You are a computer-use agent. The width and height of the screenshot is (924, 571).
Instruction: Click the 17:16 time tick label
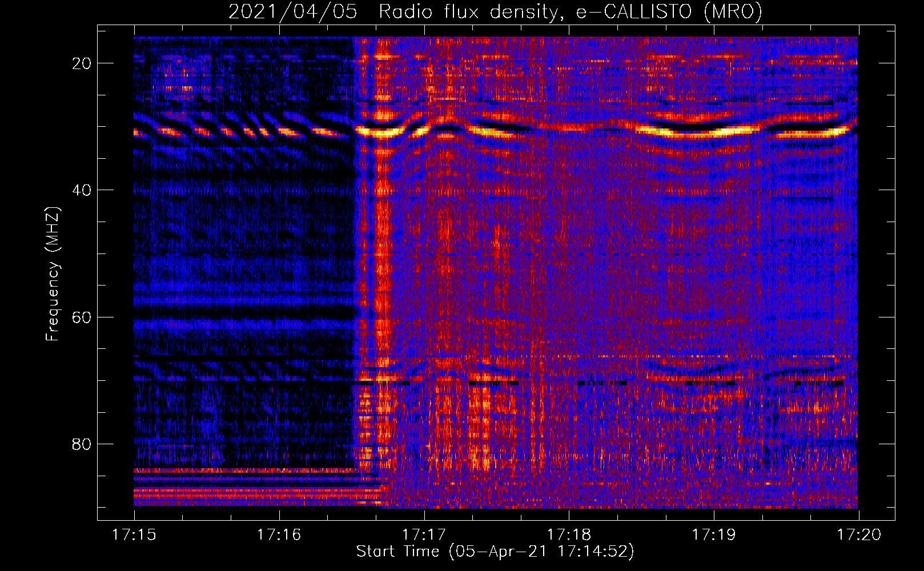pos(279,535)
